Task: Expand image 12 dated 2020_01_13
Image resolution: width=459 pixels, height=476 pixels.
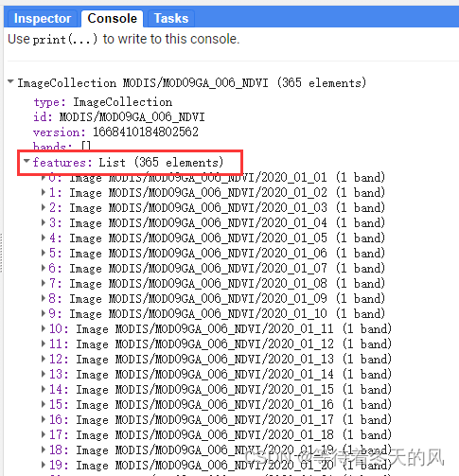Action: pos(44,359)
